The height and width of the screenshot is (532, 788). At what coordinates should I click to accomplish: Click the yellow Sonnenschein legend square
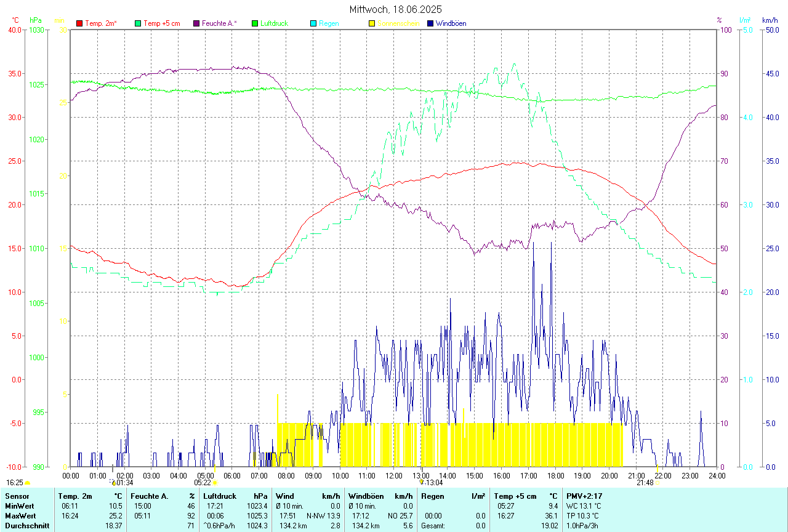point(372,23)
